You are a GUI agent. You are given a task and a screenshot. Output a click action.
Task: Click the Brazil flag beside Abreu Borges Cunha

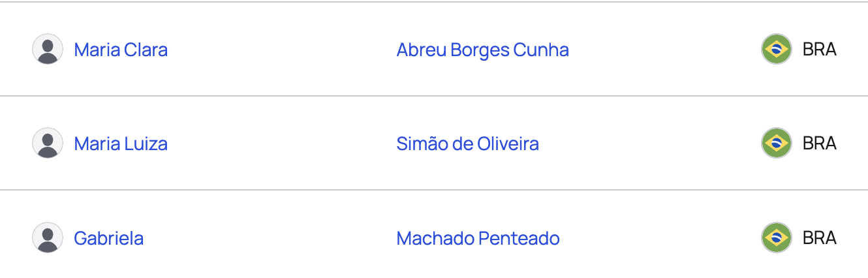coord(777,49)
